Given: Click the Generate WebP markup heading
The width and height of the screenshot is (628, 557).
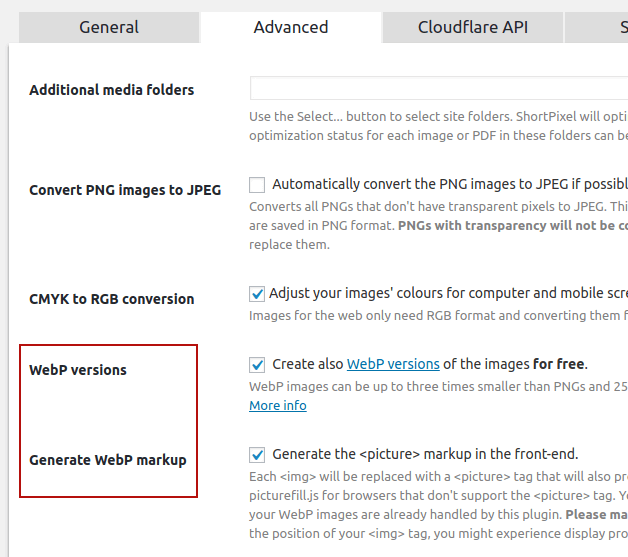Looking at the screenshot, I should (x=108, y=460).
